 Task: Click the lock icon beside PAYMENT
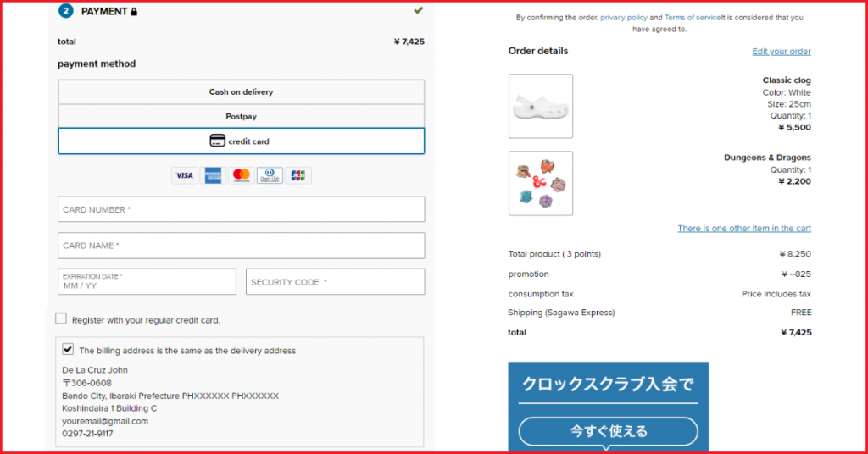(134, 12)
